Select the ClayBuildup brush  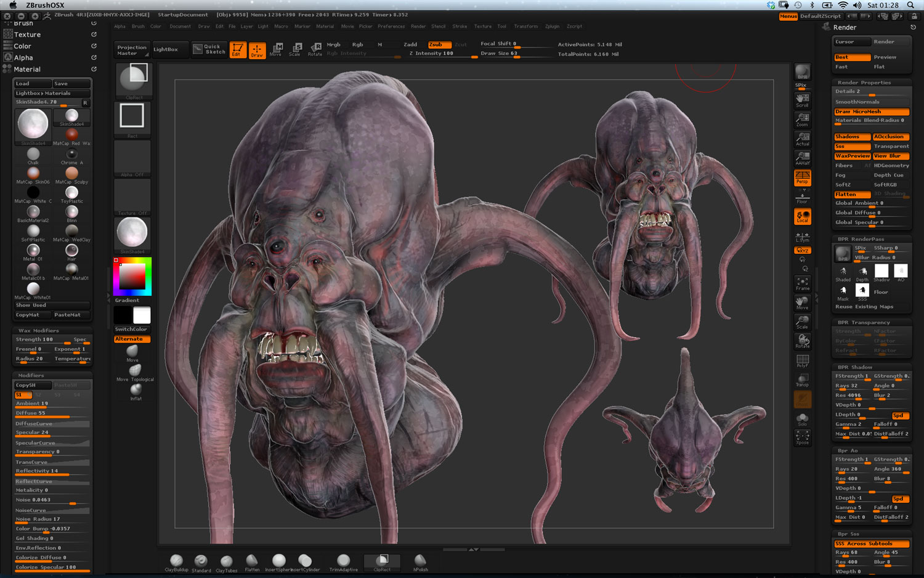[x=176, y=561]
